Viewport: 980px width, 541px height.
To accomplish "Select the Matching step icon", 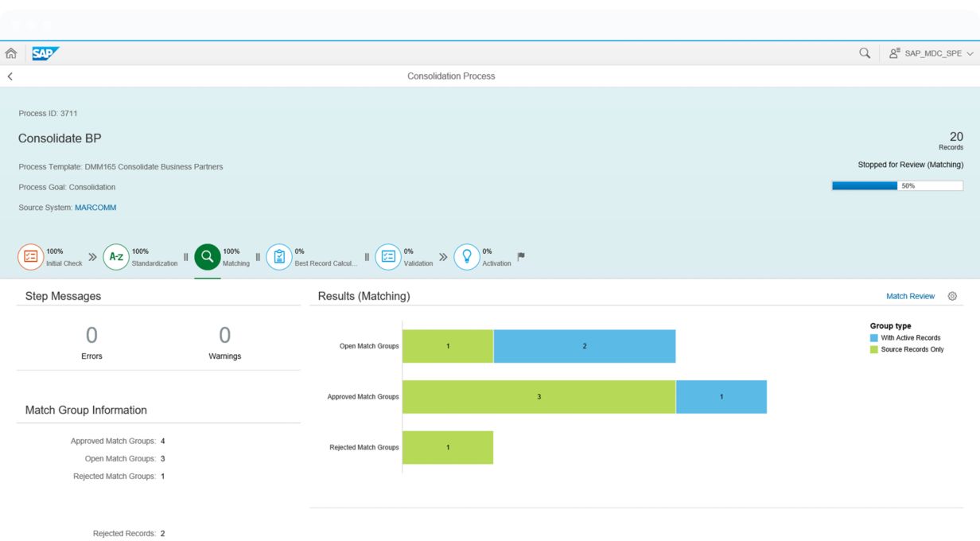I will coord(208,257).
